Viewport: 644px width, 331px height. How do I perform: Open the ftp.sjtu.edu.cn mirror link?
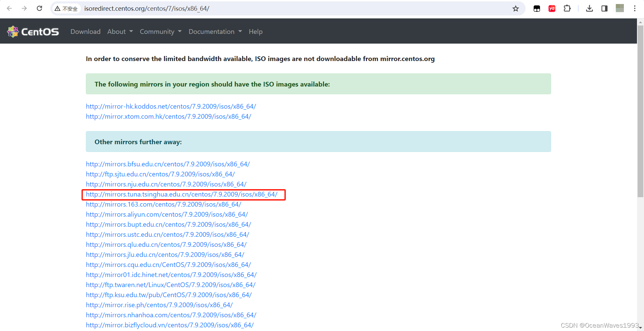click(160, 174)
